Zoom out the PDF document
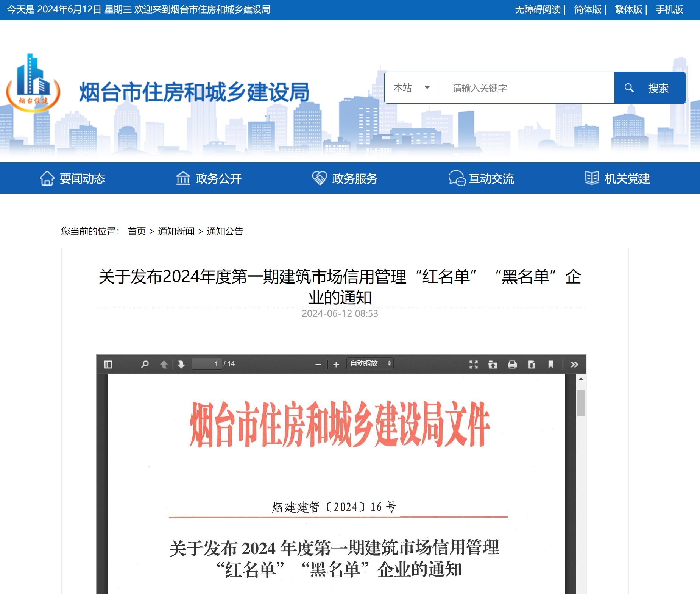This screenshot has height=594, width=700. [318, 364]
